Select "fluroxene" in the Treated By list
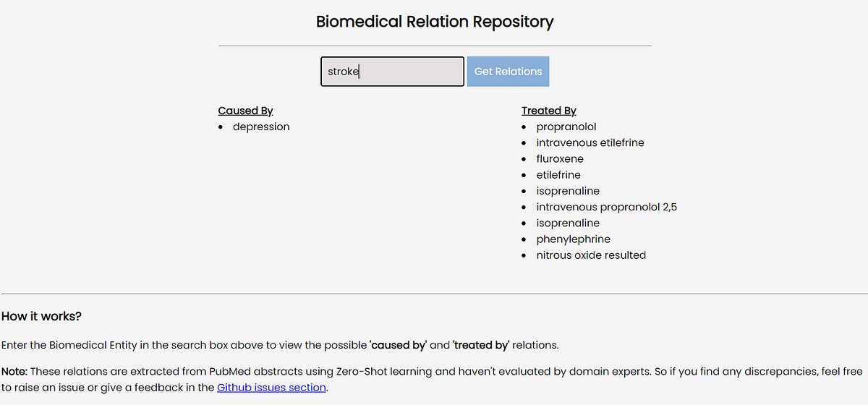This screenshot has height=405, width=868. click(x=559, y=159)
